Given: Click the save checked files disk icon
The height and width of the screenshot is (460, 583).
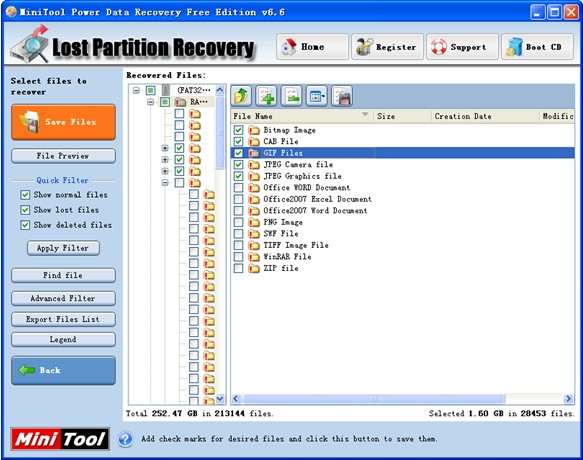Looking at the screenshot, I should [342, 96].
